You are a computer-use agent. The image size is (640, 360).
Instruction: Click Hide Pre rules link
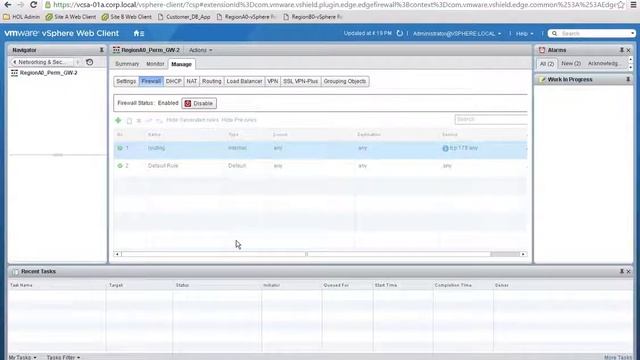pyautogui.click(x=239, y=120)
